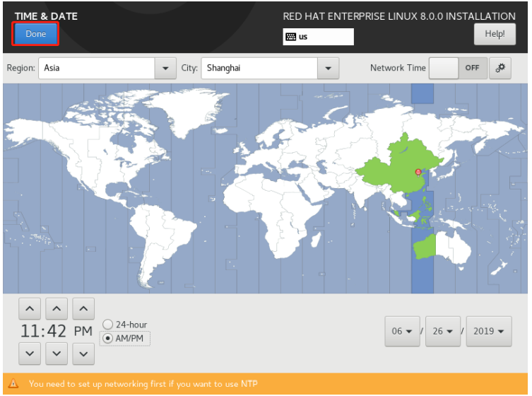Select the 24-hour format option

tap(125, 325)
